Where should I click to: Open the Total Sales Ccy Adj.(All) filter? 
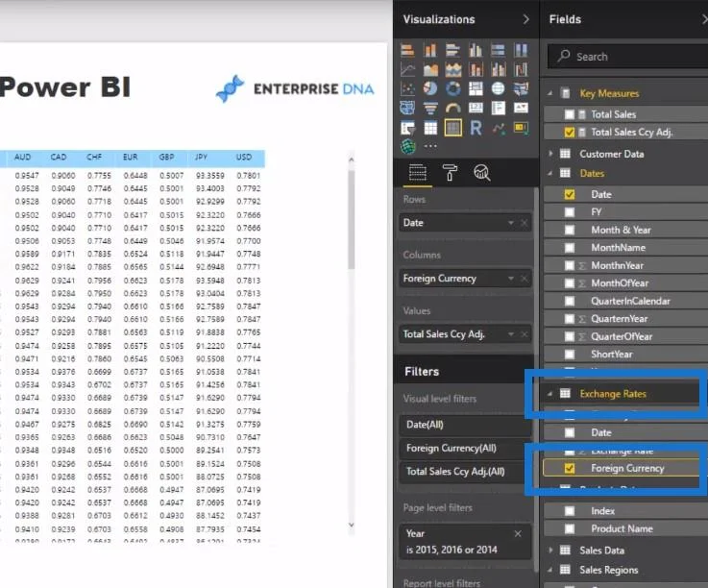[465, 472]
